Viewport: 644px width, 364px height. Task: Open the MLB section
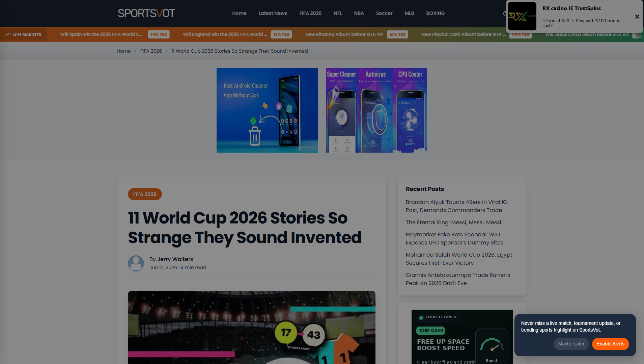pos(409,13)
